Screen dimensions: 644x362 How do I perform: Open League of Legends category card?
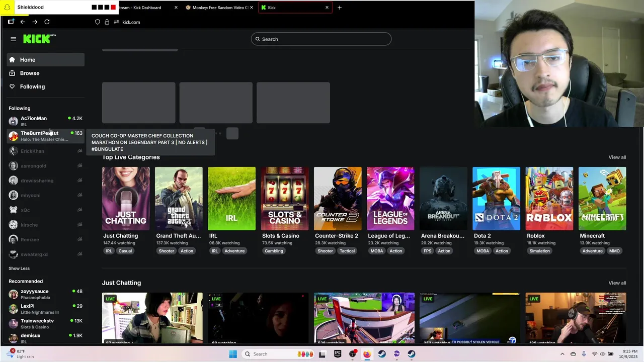(390, 199)
